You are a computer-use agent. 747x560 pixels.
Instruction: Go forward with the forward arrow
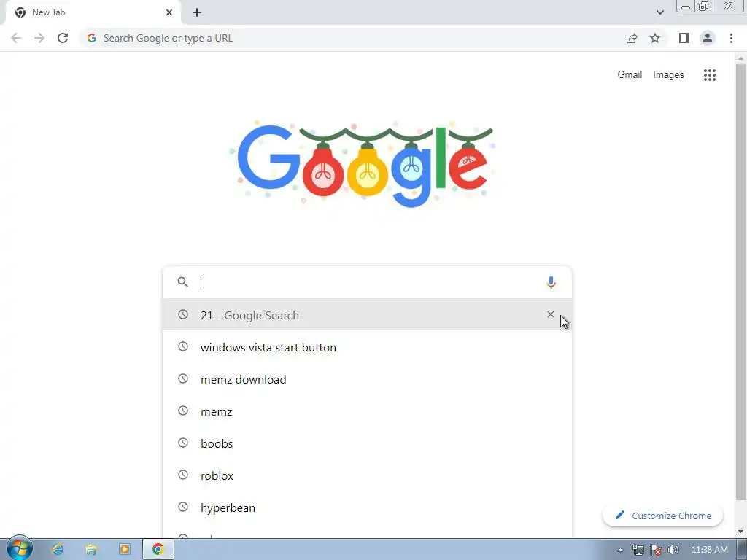click(39, 38)
